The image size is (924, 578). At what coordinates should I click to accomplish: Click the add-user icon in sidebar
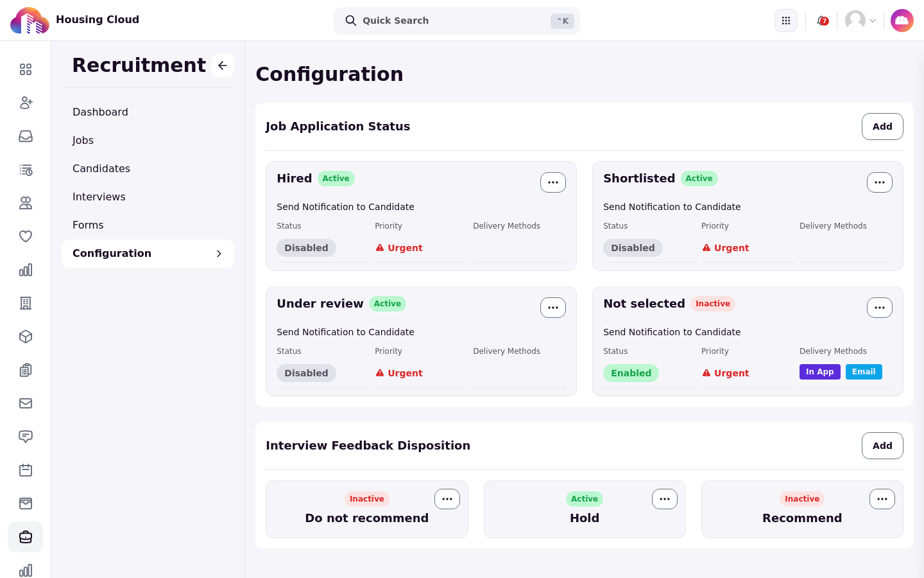(26, 103)
